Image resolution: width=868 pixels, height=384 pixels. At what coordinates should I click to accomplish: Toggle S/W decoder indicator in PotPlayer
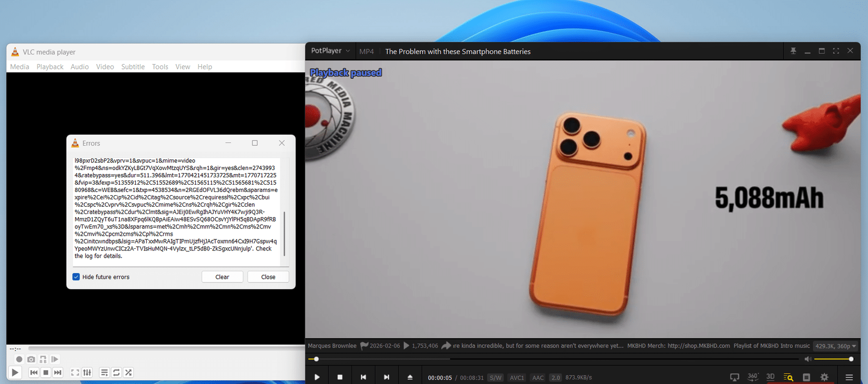coord(496,378)
